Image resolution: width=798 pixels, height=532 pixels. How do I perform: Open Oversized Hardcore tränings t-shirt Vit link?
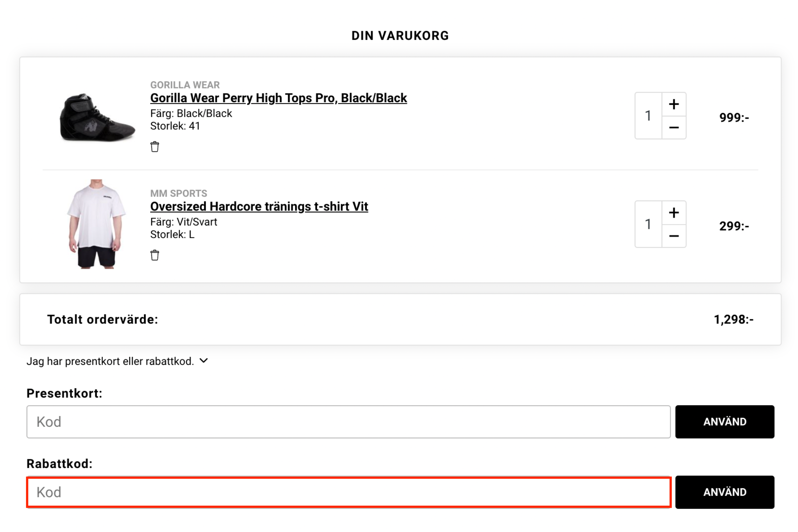click(x=259, y=206)
